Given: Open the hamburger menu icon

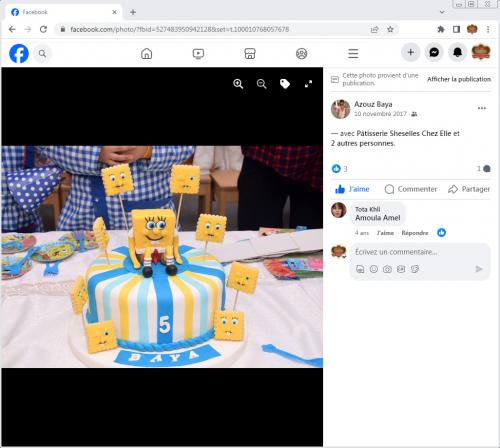Looking at the screenshot, I should click(353, 53).
